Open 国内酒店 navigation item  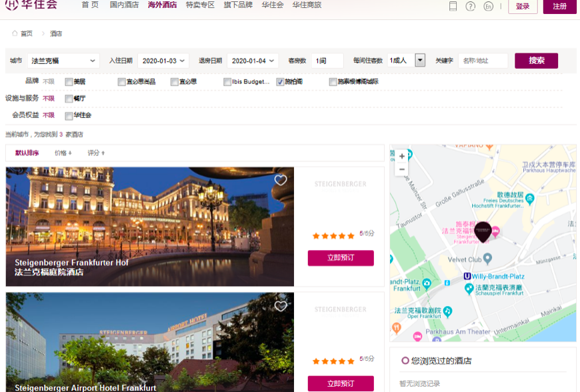click(124, 5)
